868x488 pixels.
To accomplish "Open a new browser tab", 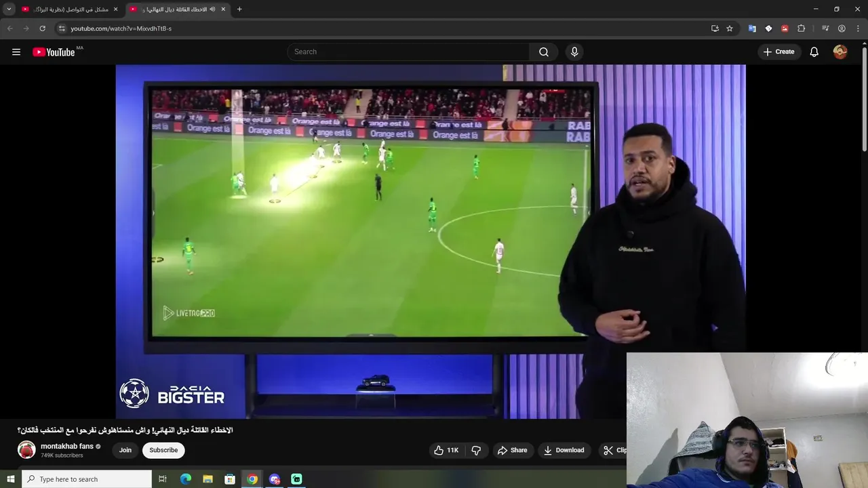I will [x=239, y=9].
